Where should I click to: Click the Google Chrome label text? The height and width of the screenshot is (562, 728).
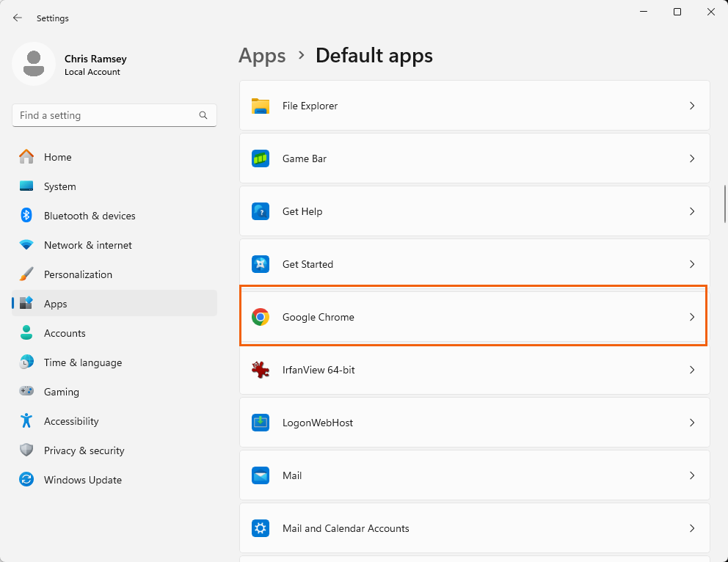(318, 318)
